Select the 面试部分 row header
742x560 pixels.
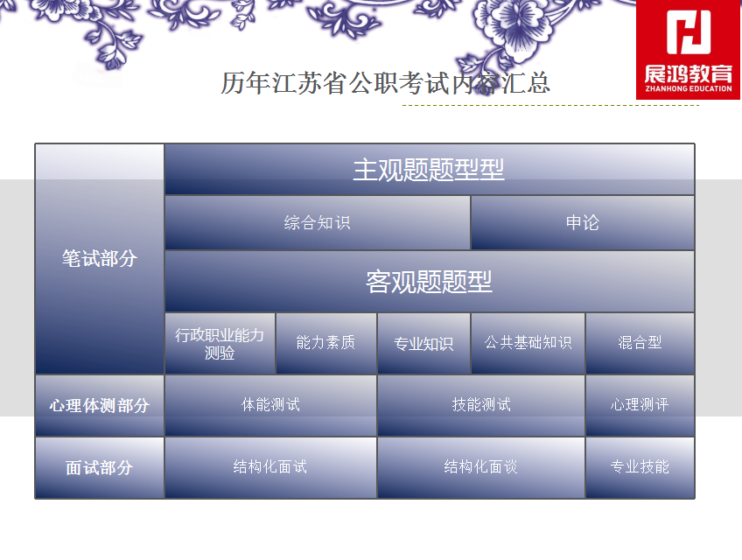[100, 468]
